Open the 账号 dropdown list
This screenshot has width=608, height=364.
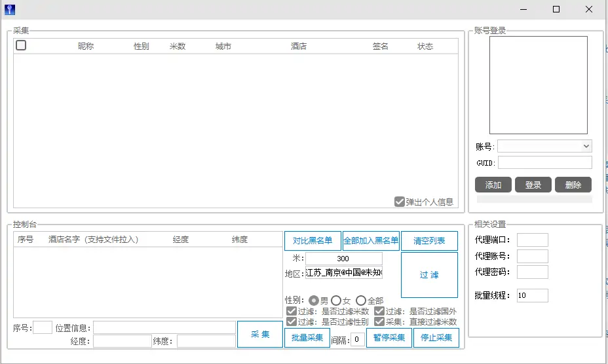(x=586, y=146)
